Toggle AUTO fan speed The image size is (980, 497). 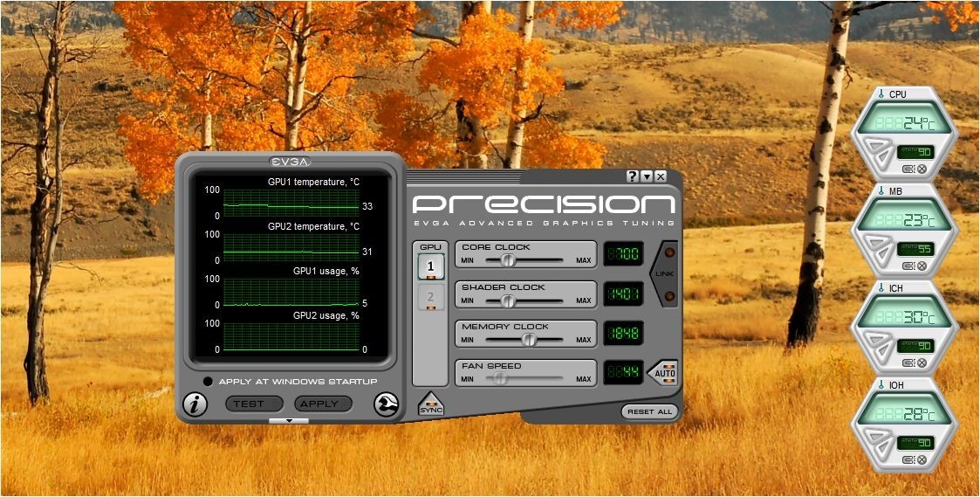tap(663, 373)
